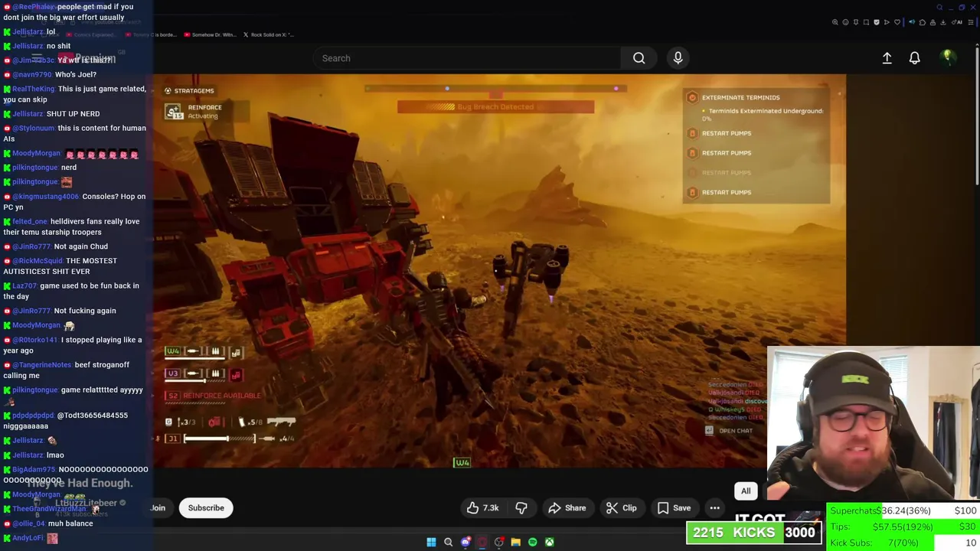The width and height of the screenshot is (980, 551).
Task: Switch to the active browser taskbar icon
Action: point(482,543)
